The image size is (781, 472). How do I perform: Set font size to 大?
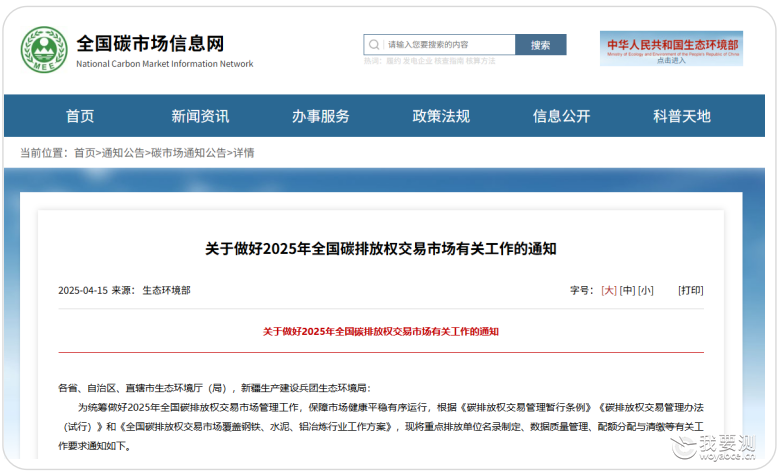coord(609,290)
